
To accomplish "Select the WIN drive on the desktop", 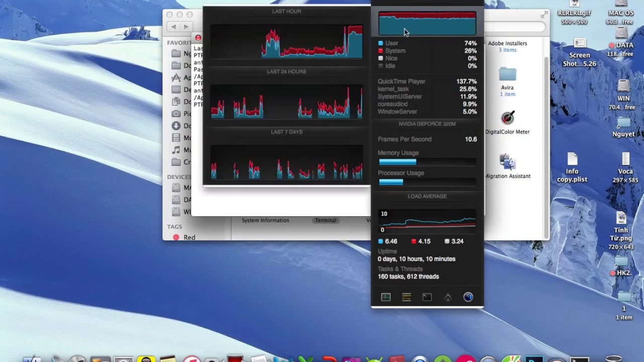I will pos(623,94).
